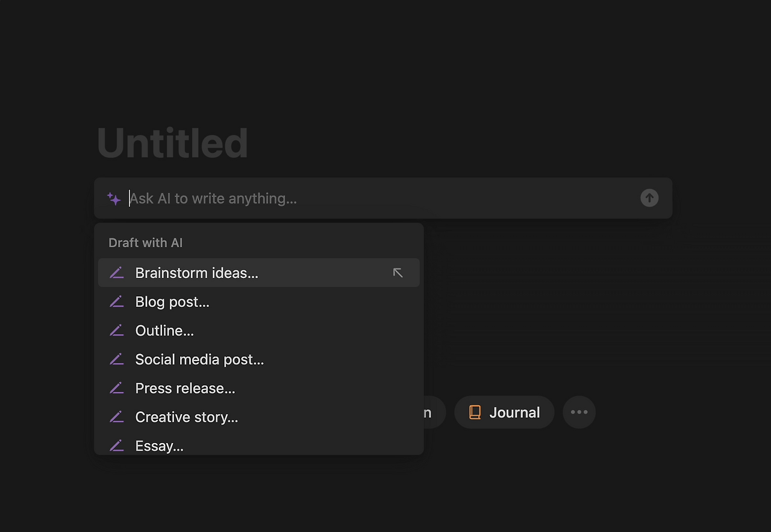Click the diagonal arrow on Brainstorm ideas
This screenshot has width=771, height=532.
(x=398, y=273)
